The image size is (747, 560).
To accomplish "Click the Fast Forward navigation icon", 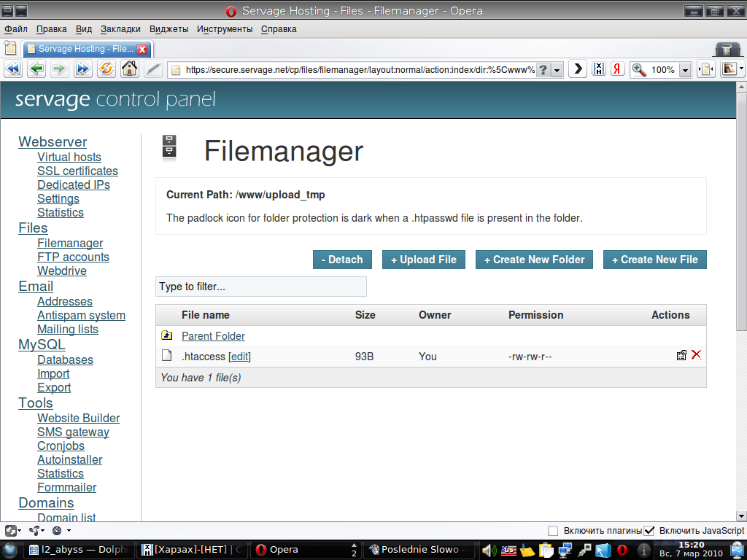I will point(83,69).
